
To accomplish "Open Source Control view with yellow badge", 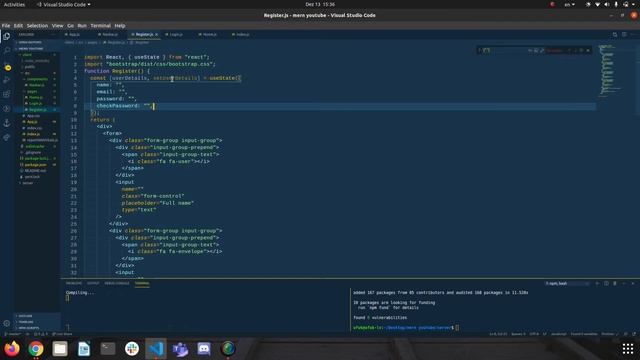I will click(7, 66).
